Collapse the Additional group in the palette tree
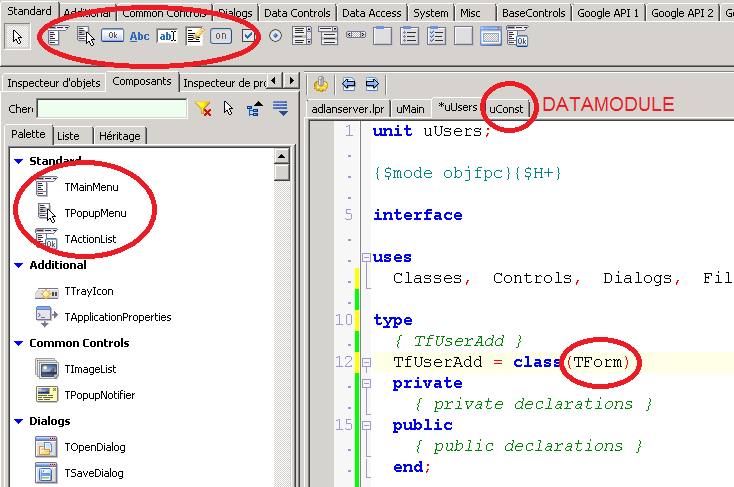 (19, 265)
